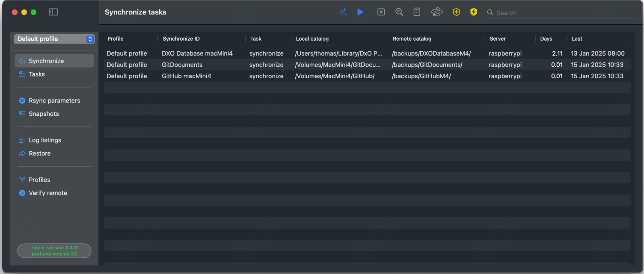This screenshot has height=274, width=644.
Task: Open the Restore section
Action: click(x=39, y=154)
